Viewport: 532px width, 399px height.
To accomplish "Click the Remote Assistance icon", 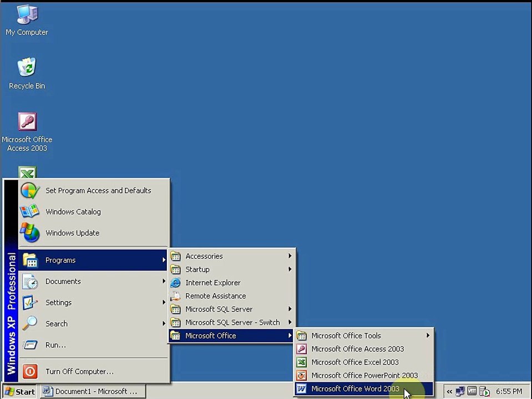I will point(175,296).
